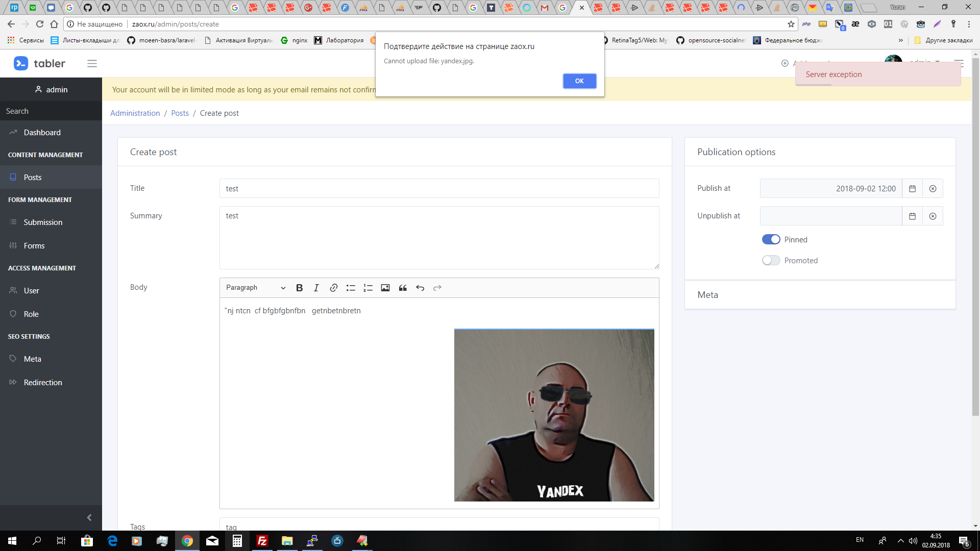
Task: Click the Title input field
Action: 439,189
